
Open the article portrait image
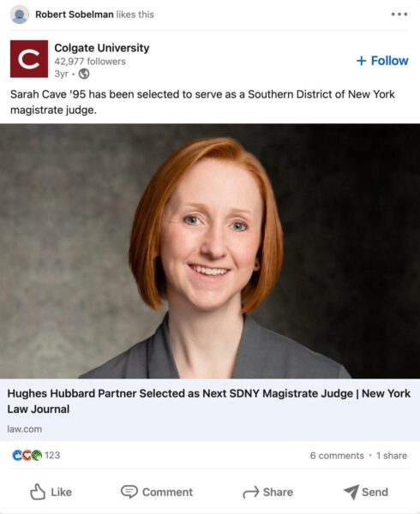(210, 251)
